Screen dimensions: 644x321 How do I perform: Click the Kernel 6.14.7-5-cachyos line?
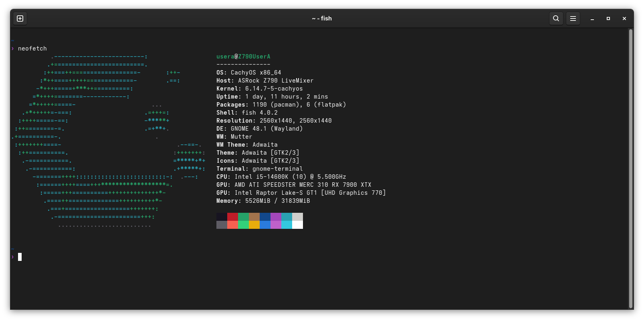(x=260, y=89)
